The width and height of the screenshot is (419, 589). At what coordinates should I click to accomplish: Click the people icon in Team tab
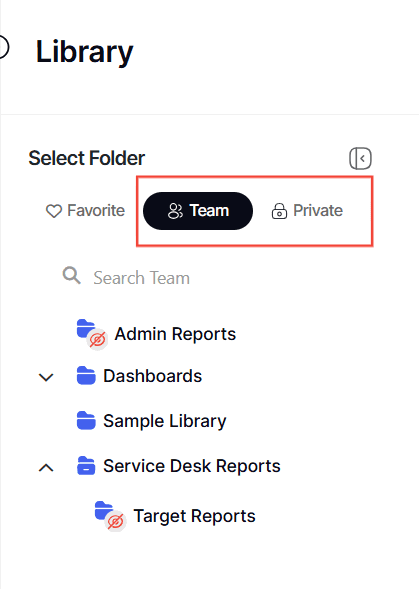[175, 211]
